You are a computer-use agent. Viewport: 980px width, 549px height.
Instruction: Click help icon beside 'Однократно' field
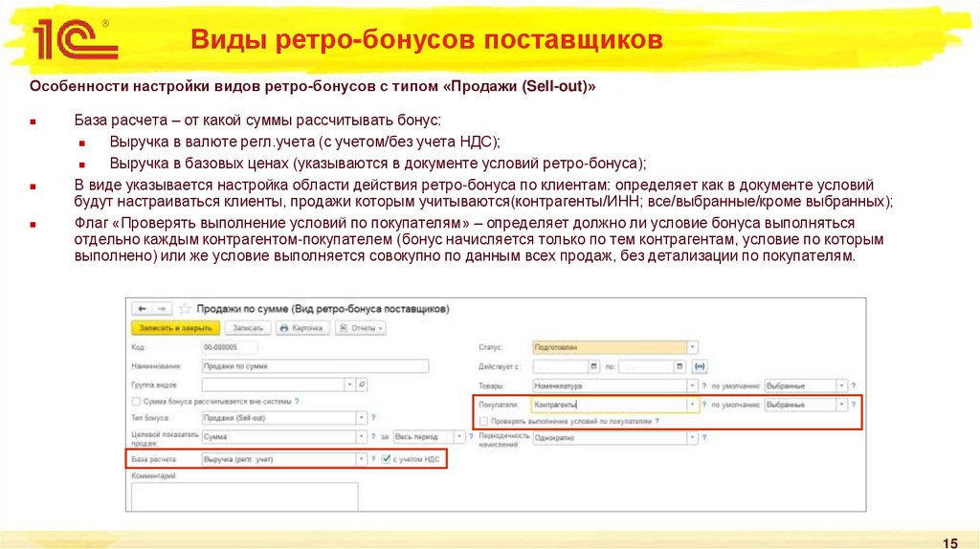[x=703, y=438]
